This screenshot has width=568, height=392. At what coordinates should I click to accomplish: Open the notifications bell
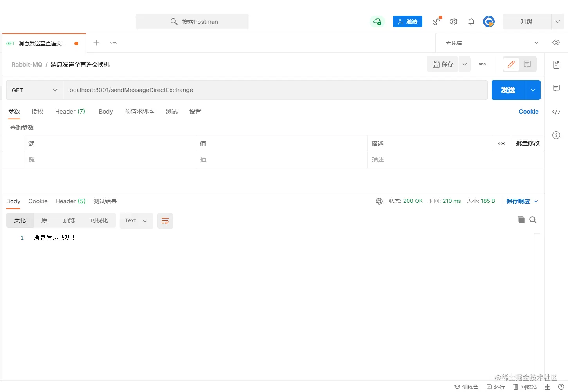click(x=471, y=22)
